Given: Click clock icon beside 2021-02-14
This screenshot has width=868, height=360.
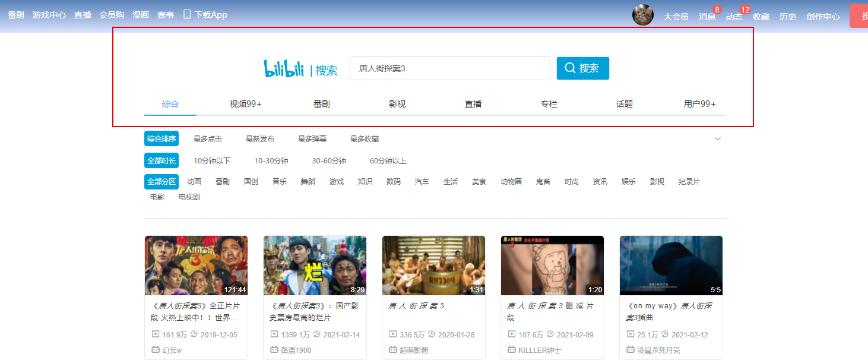Looking at the screenshot, I should 317,334.
